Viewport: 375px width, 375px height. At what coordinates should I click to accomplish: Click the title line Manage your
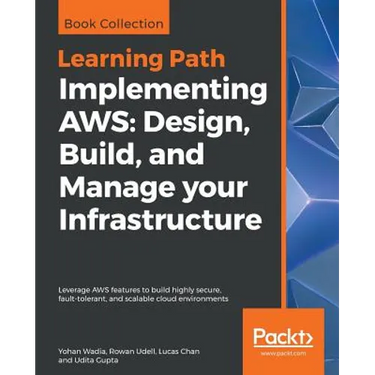tap(153, 189)
